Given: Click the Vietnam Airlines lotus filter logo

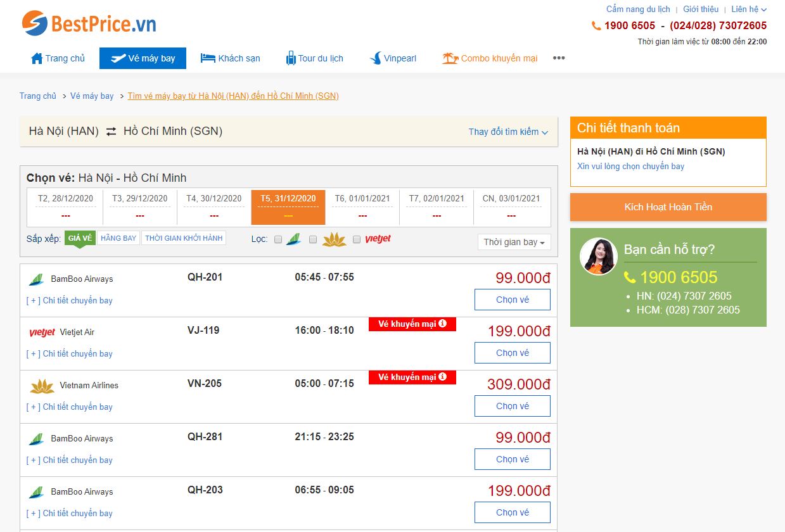Looking at the screenshot, I should point(335,239).
